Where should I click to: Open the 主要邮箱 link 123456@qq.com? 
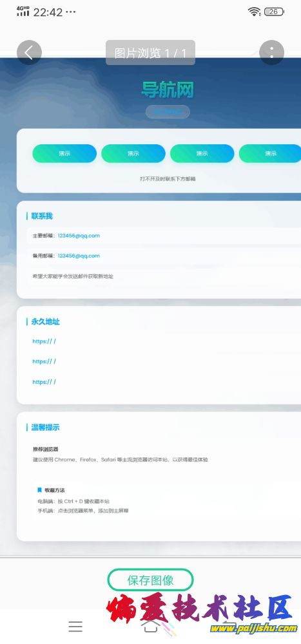(79, 236)
